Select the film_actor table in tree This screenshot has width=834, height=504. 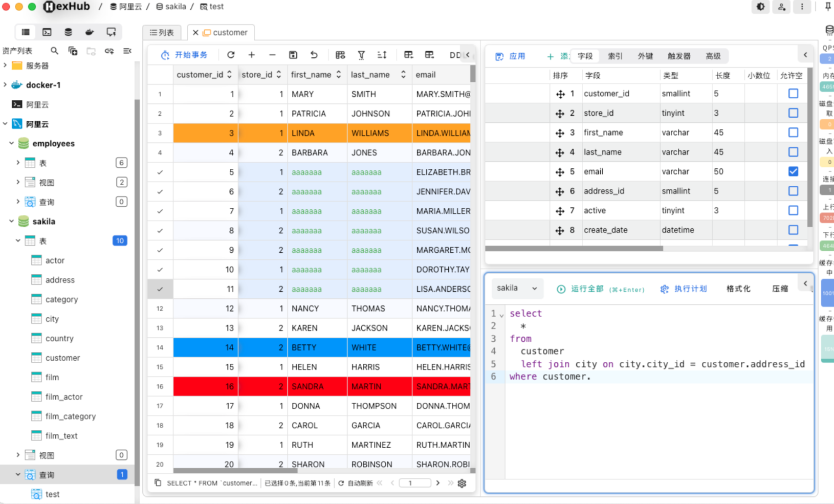[x=64, y=397]
